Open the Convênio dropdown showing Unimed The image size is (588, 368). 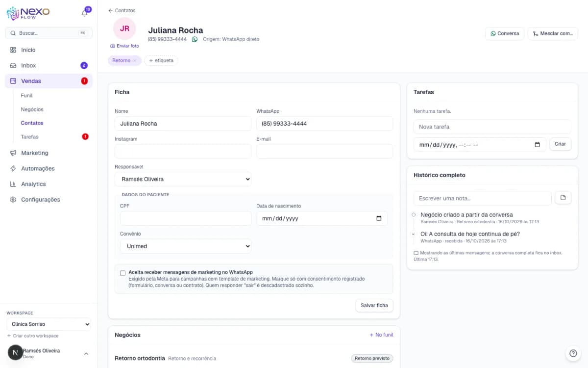185,246
